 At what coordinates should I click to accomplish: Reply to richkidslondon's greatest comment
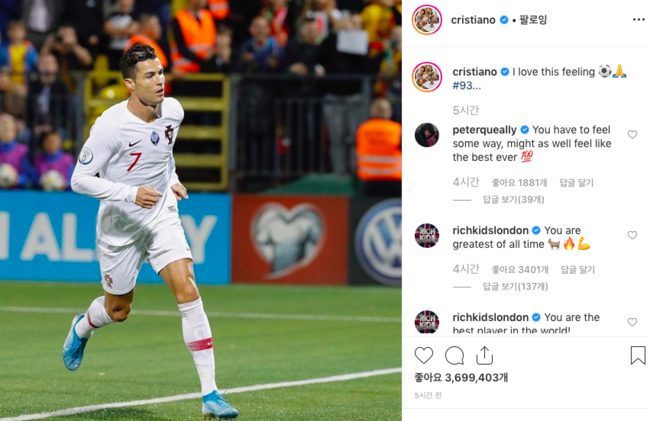tap(577, 270)
